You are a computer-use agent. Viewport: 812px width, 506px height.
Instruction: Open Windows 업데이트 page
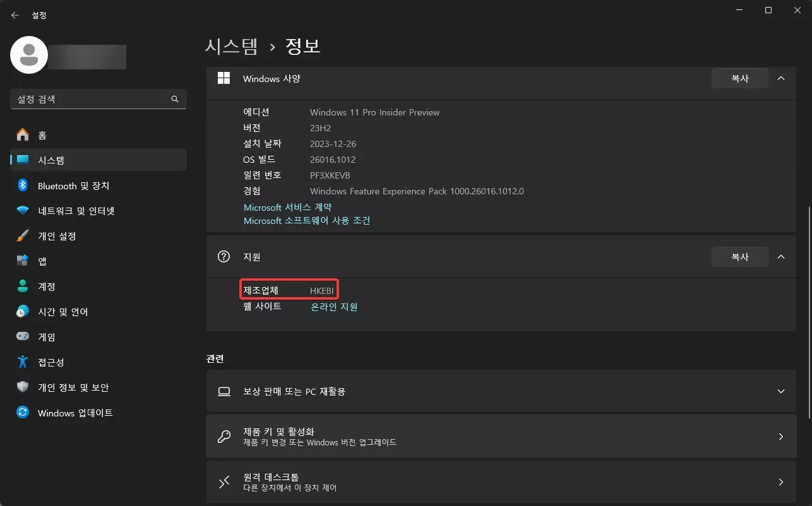(x=99, y=413)
